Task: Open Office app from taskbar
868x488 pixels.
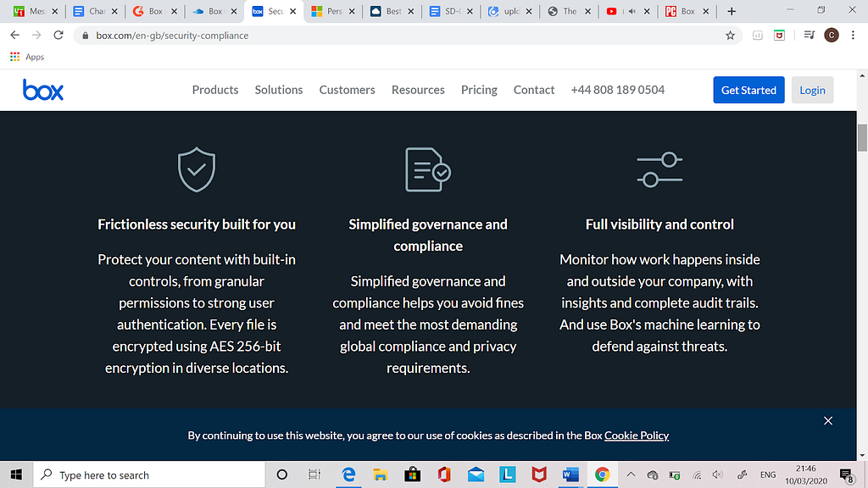Action: pyautogui.click(x=444, y=474)
